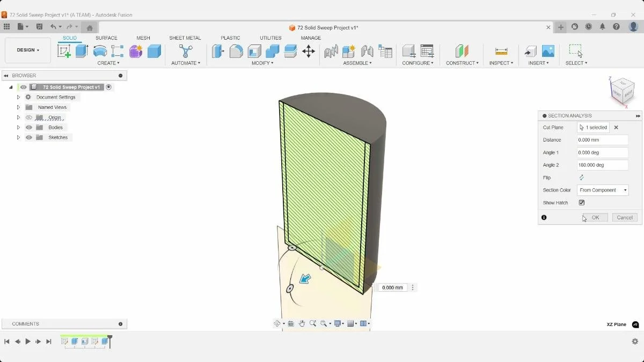644x362 pixels.
Task: Pick the Combine tool icon
Action: [272, 51]
